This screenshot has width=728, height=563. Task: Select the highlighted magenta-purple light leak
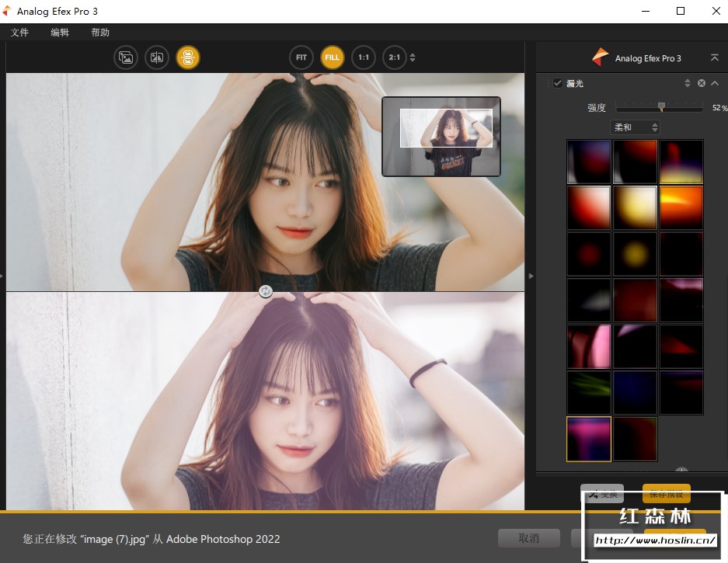tap(589, 439)
